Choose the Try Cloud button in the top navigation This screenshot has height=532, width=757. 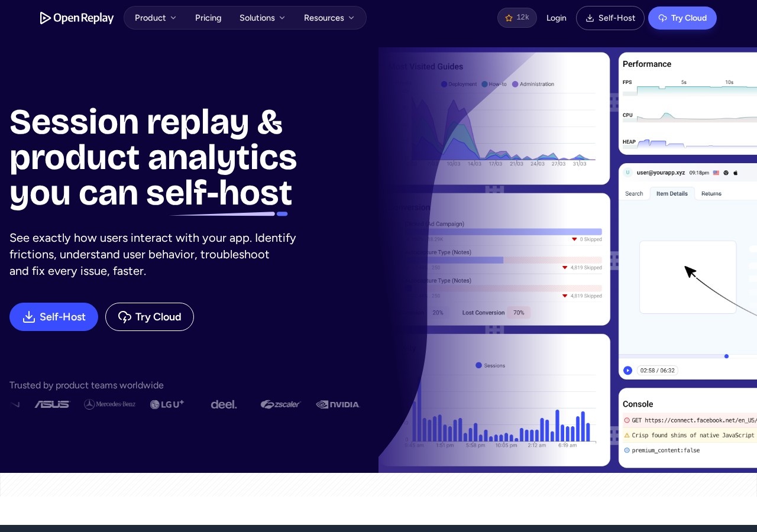pyautogui.click(x=682, y=18)
